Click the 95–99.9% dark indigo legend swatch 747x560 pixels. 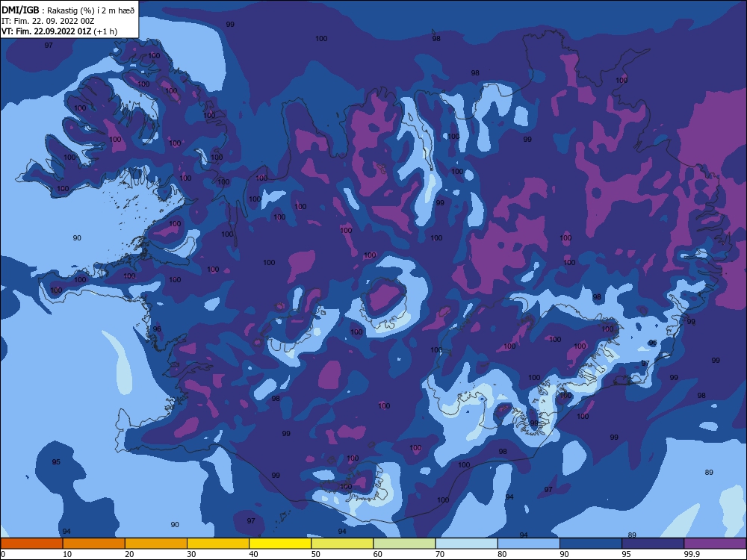point(653,544)
